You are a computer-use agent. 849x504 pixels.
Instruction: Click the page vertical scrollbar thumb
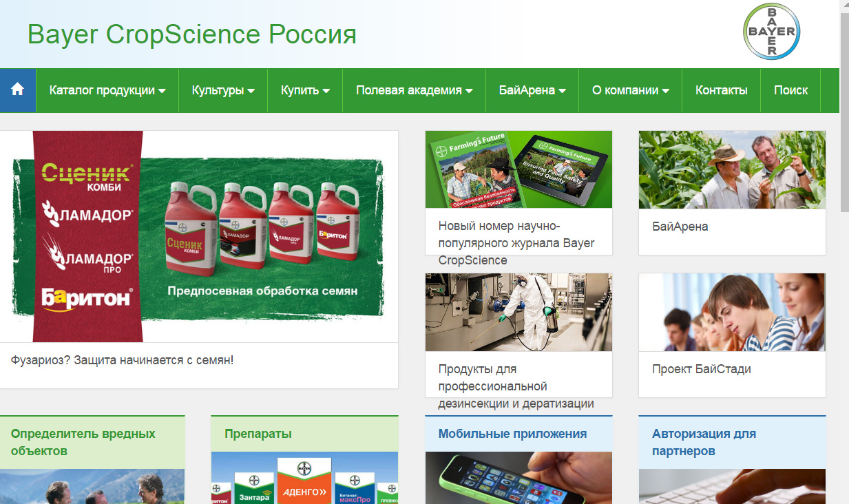tap(844, 113)
